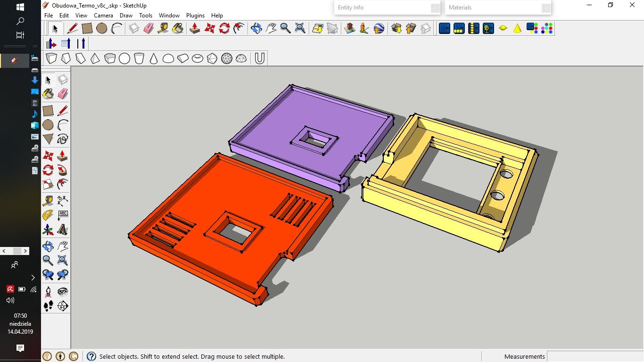Open the Zoom Extents tool in the horizontal toolbar
The image size is (644, 362).
(300, 28)
